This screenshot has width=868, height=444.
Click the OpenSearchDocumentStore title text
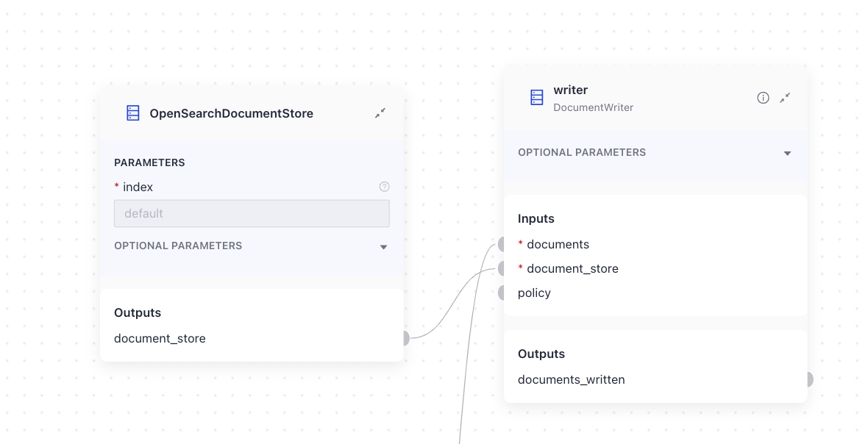[232, 113]
